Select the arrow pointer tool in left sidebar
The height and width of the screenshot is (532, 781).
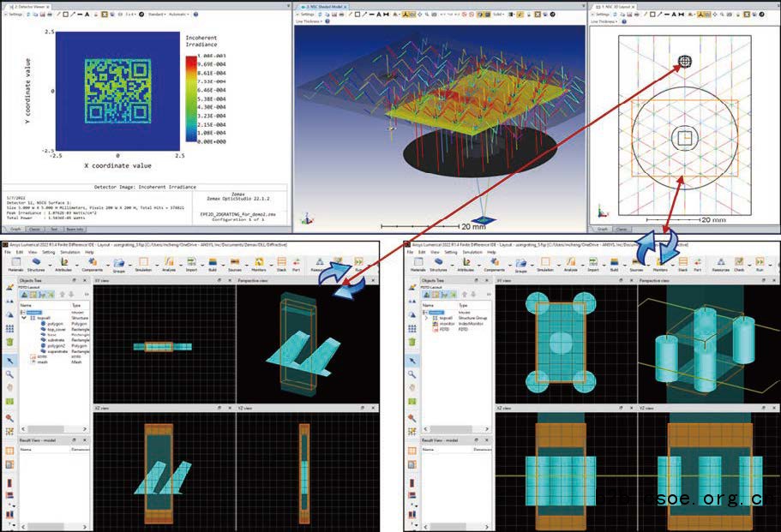9,361
